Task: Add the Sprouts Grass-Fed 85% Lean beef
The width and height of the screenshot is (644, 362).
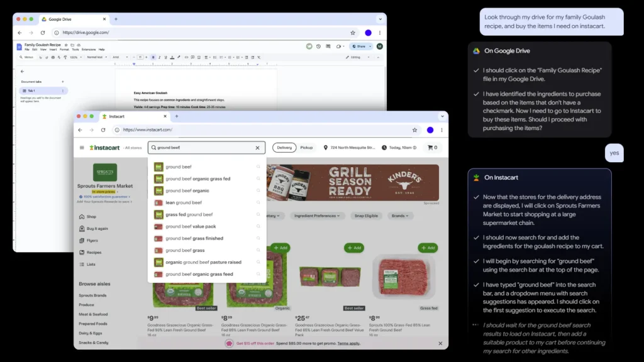Action: [428, 248]
